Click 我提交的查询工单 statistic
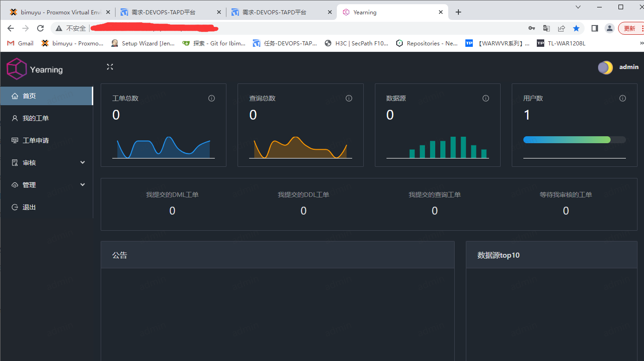Screen dimensions: 644x361 tap(435, 203)
